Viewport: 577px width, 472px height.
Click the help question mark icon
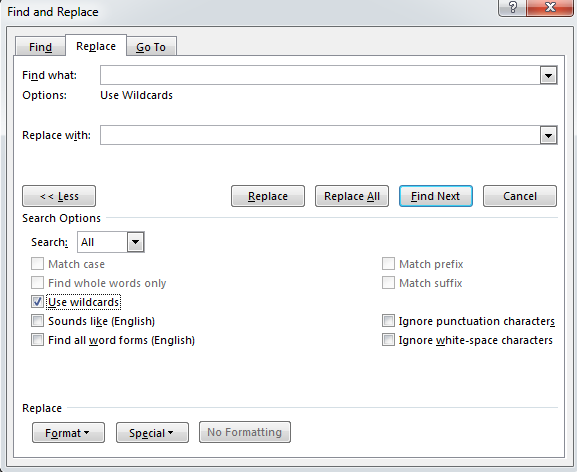pyautogui.click(x=512, y=7)
